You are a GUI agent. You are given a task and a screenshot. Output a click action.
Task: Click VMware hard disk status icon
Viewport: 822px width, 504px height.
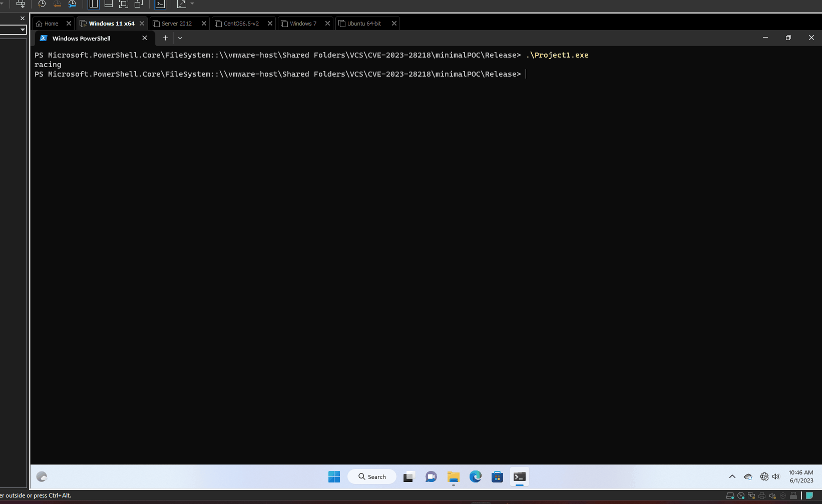tap(730, 496)
